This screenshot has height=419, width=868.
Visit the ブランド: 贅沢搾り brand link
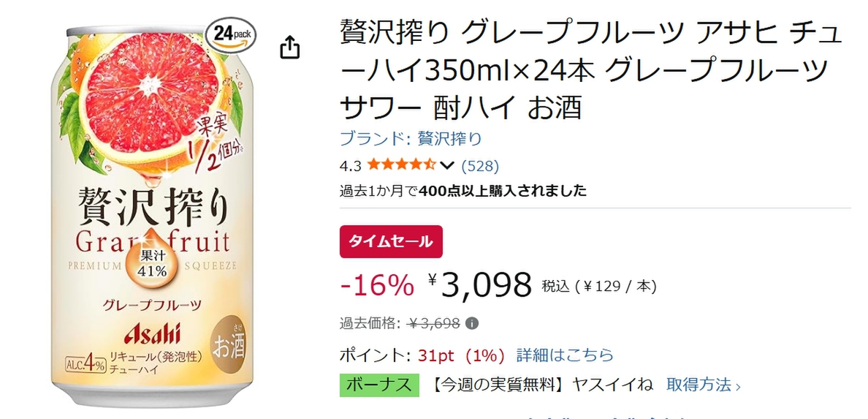(411, 139)
